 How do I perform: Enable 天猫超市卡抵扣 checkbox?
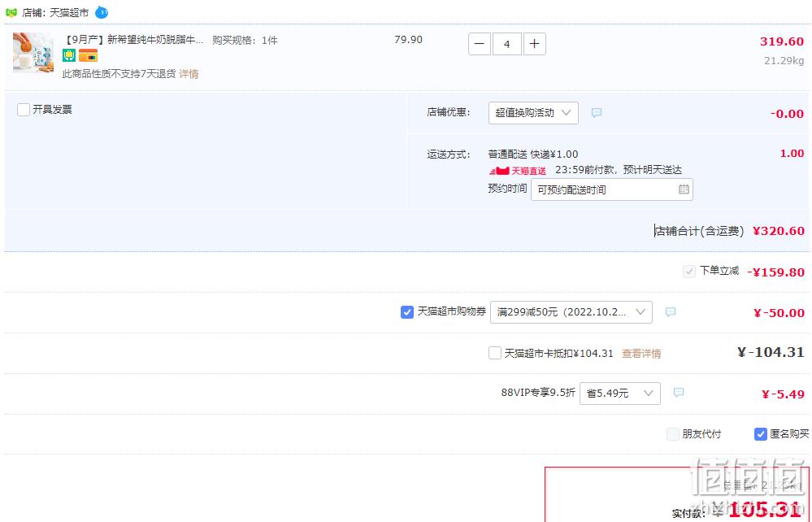coord(495,353)
